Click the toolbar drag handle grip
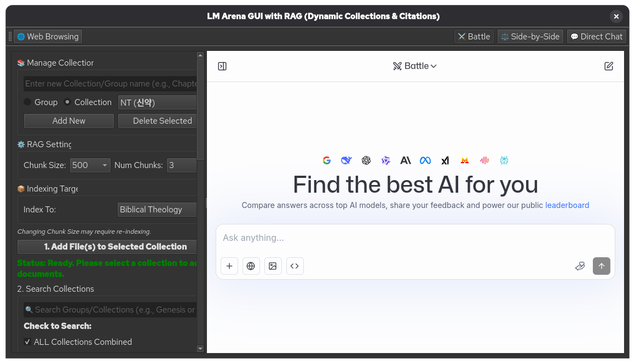Image resolution: width=635 pixels, height=364 pixels. pos(10,37)
